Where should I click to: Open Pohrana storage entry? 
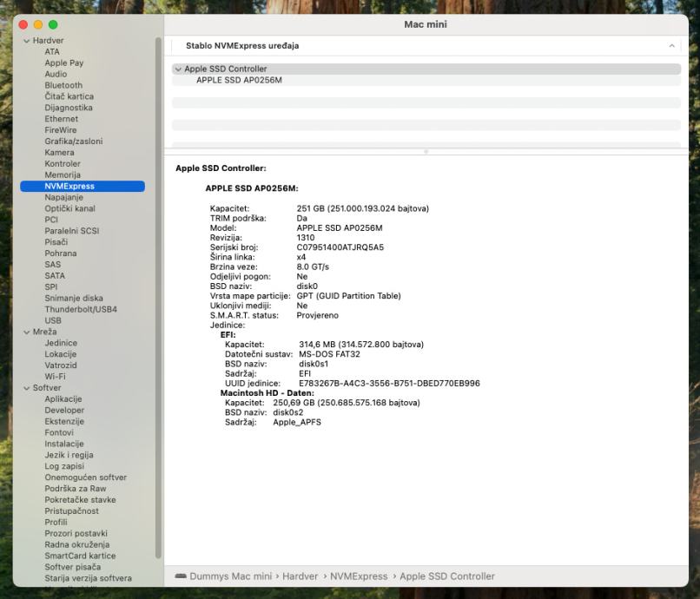[61, 253]
